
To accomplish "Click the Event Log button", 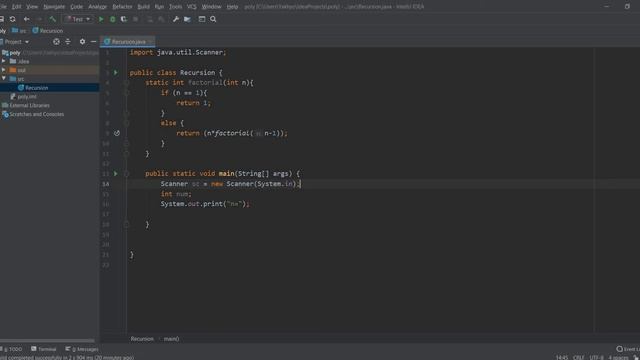I will coord(628,349).
